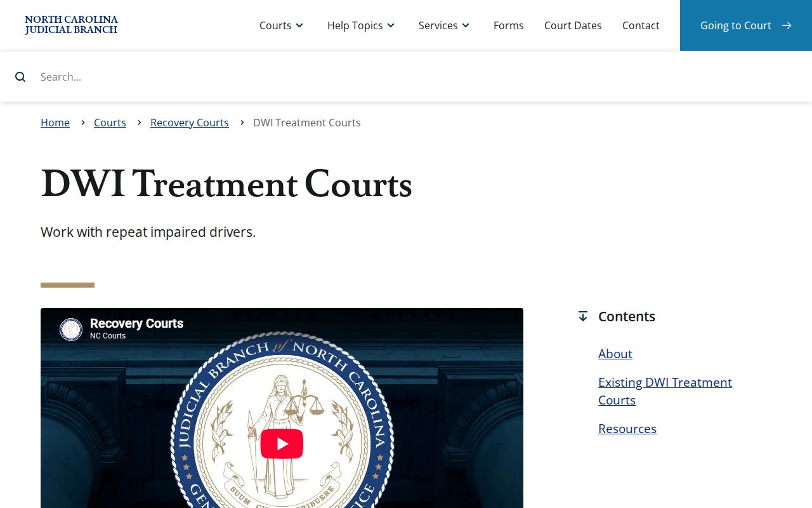Click the DWI Treatment Courts breadcrumb text
812x508 pixels.
click(307, 123)
